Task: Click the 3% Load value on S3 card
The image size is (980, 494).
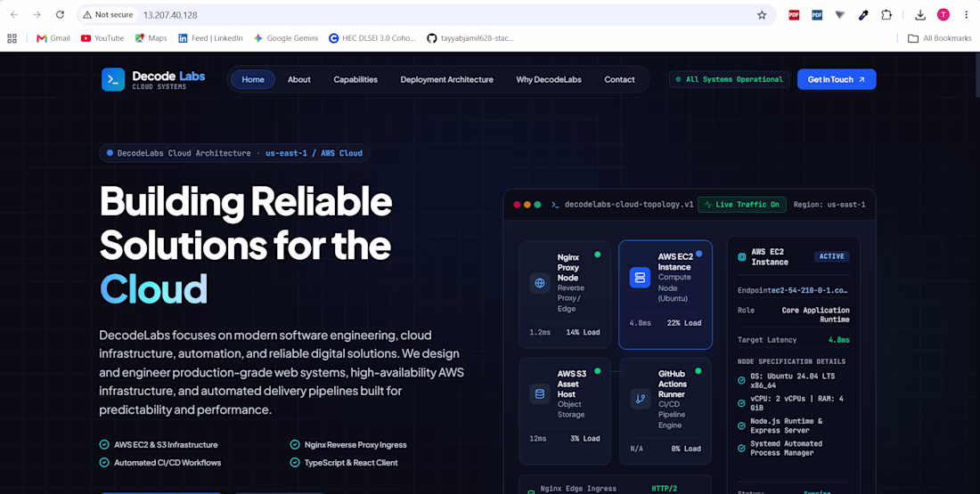Action: pyautogui.click(x=585, y=439)
